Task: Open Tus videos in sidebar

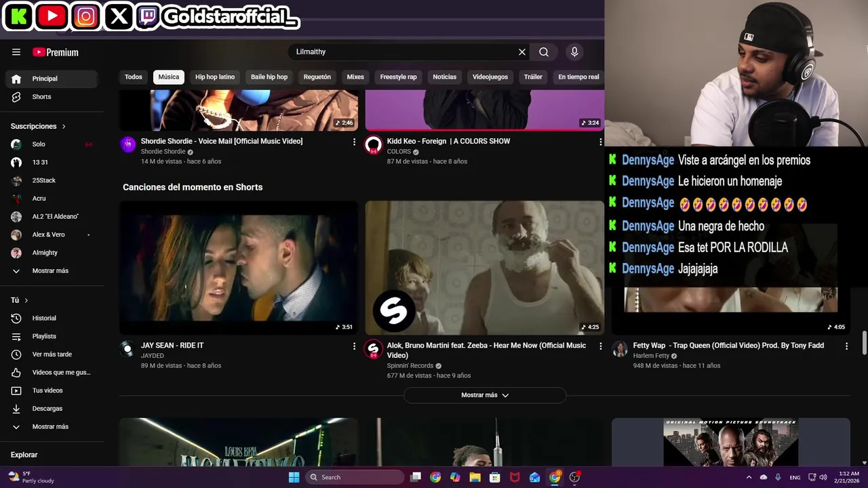Action: pos(52,390)
